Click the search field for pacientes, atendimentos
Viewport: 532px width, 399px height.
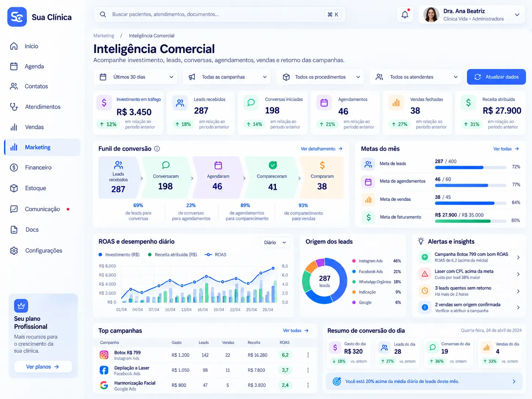click(220, 15)
